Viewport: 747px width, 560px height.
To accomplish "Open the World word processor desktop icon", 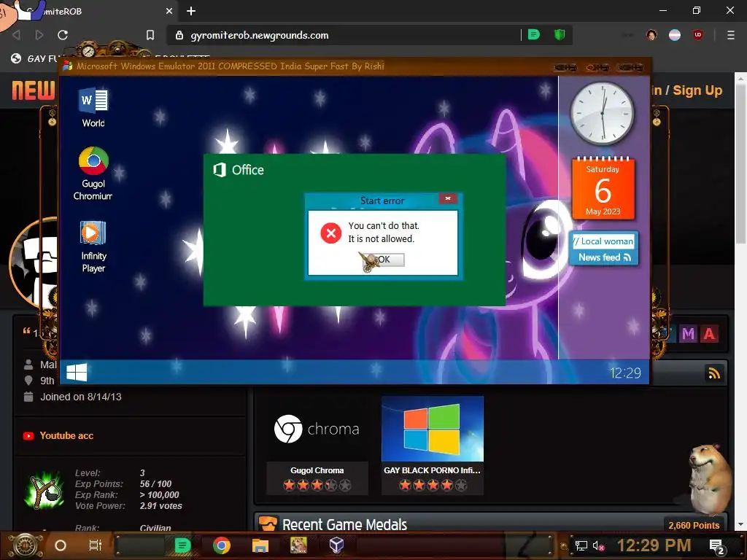I will [x=93, y=108].
